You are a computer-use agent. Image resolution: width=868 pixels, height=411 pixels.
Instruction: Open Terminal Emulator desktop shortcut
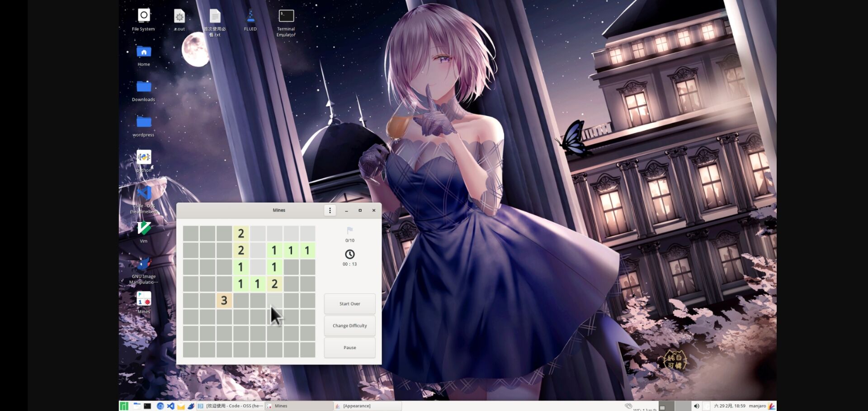(286, 23)
